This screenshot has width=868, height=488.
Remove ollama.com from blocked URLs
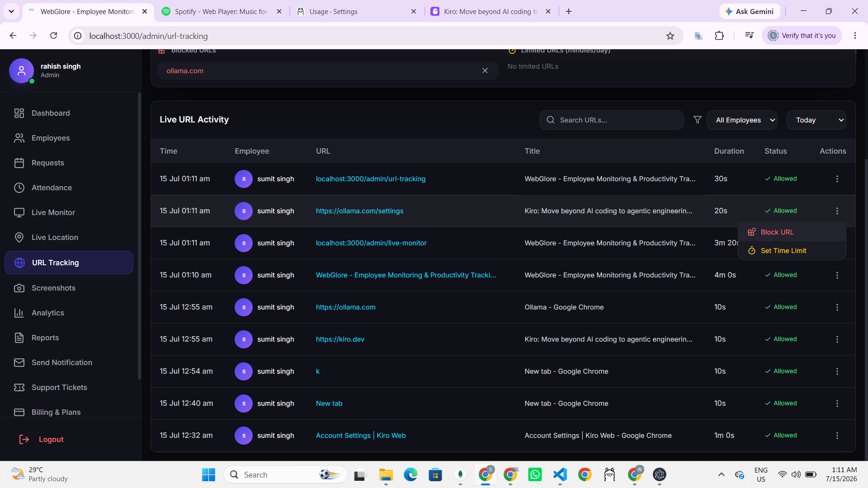click(x=485, y=70)
